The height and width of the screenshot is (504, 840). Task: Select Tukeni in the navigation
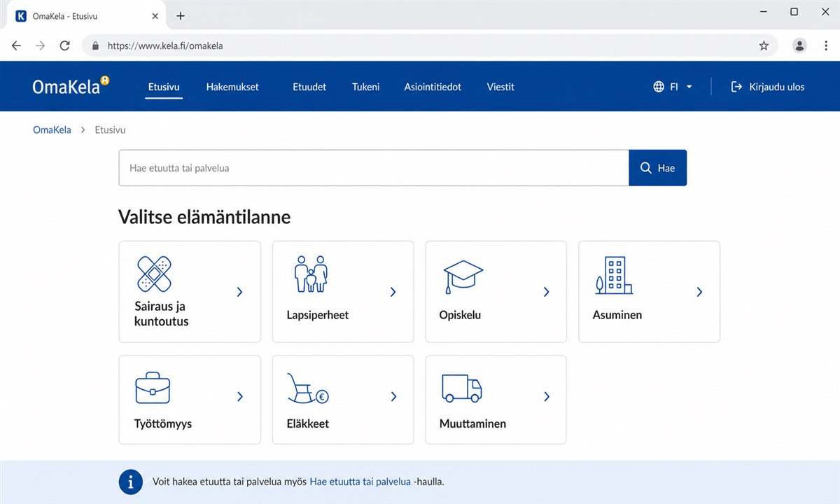(x=366, y=87)
